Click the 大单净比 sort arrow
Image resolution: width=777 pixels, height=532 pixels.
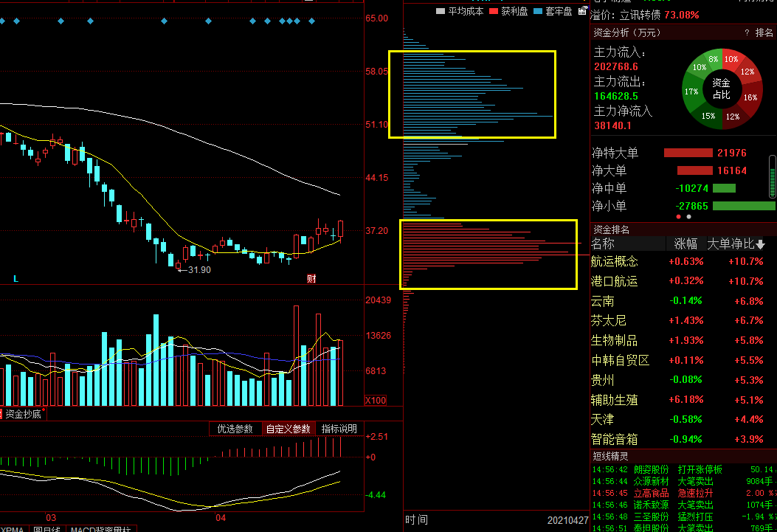(x=760, y=244)
